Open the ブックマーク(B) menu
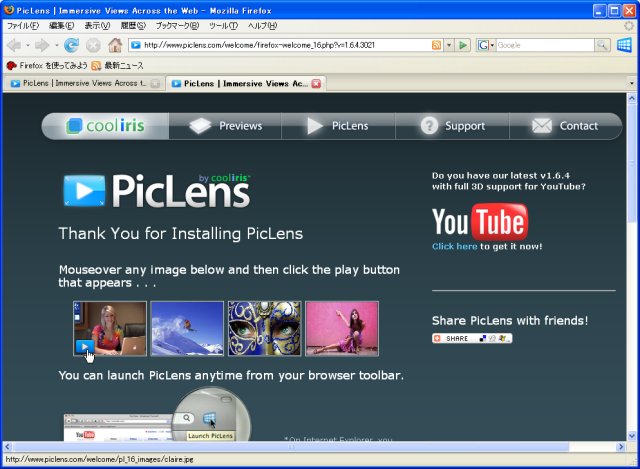 click(177, 26)
